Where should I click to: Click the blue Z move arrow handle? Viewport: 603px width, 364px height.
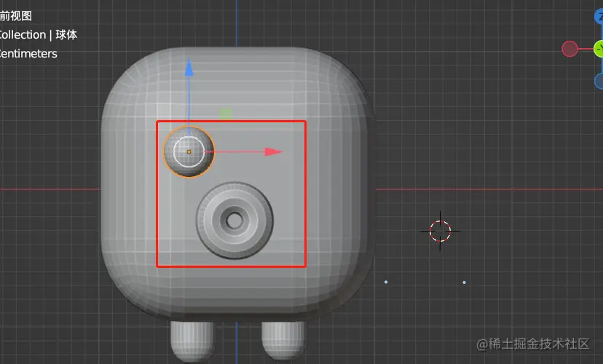click(189, 68)
